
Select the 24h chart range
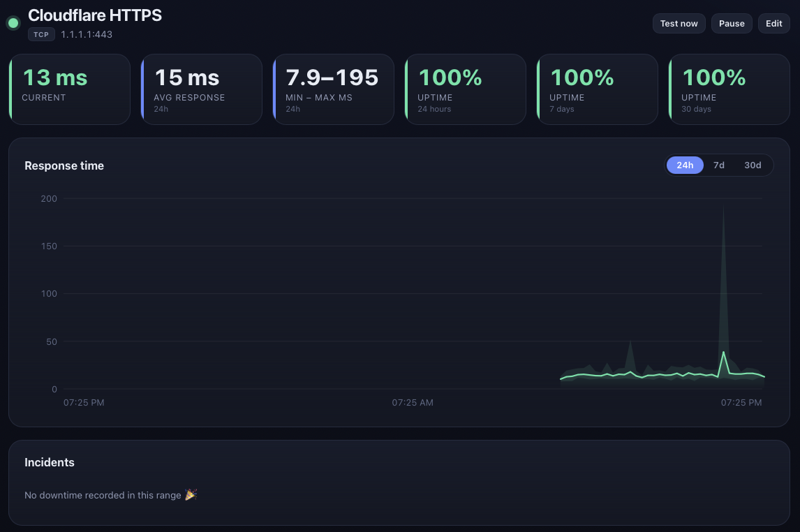pos(685,165)
